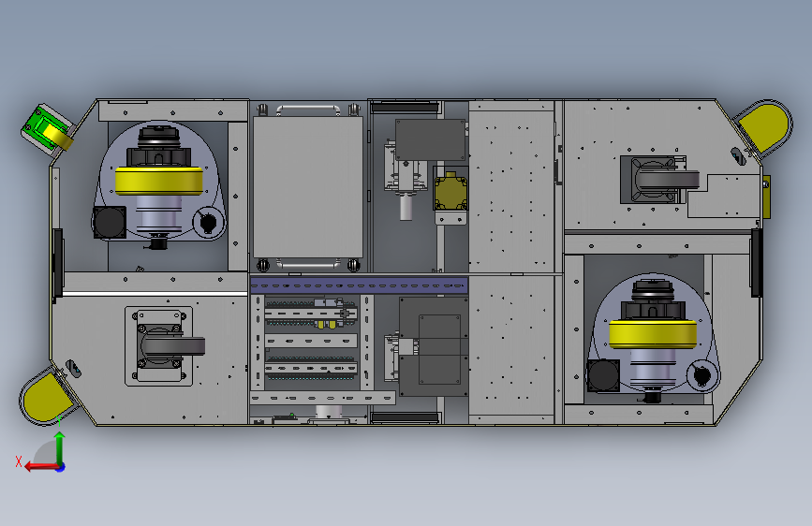Select the gray caster wheel in the upper-right plate
812x526 pixels.
[667, 180]
